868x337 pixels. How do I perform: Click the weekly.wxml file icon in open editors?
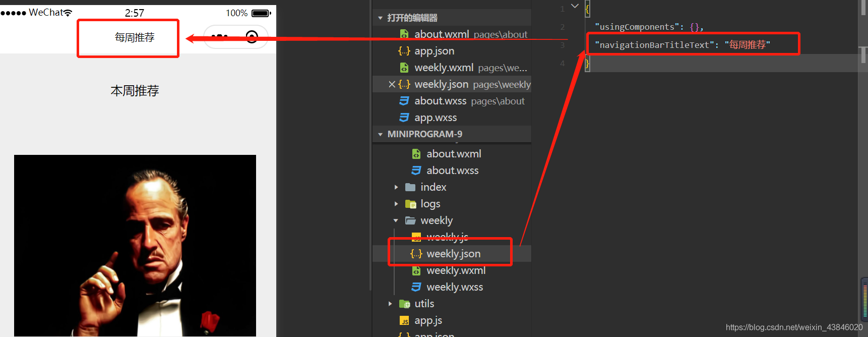[x=404, y=68]
